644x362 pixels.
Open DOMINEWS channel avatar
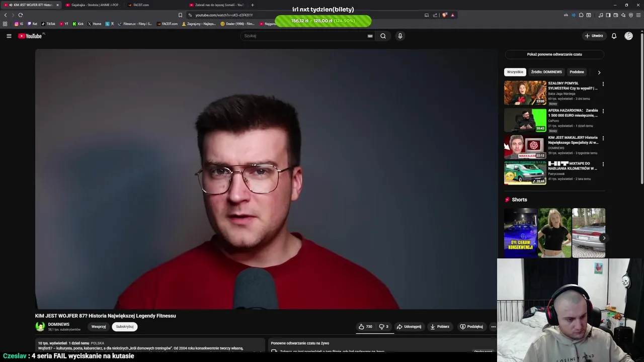[40, 326]
